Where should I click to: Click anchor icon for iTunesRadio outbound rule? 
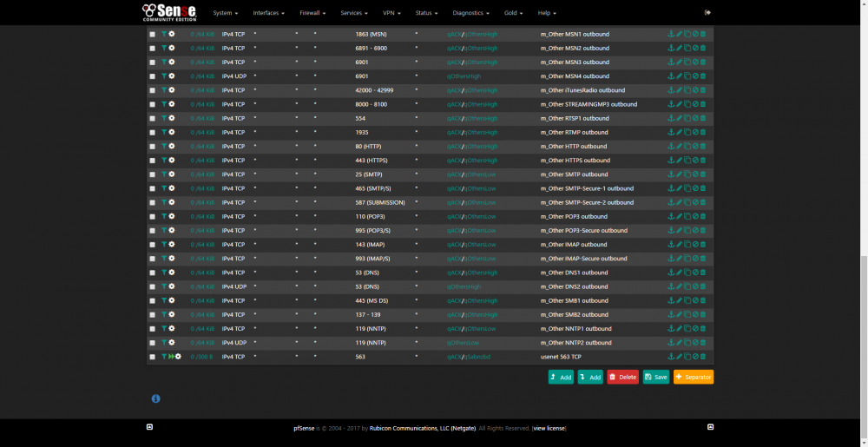[x=671, y=90]
